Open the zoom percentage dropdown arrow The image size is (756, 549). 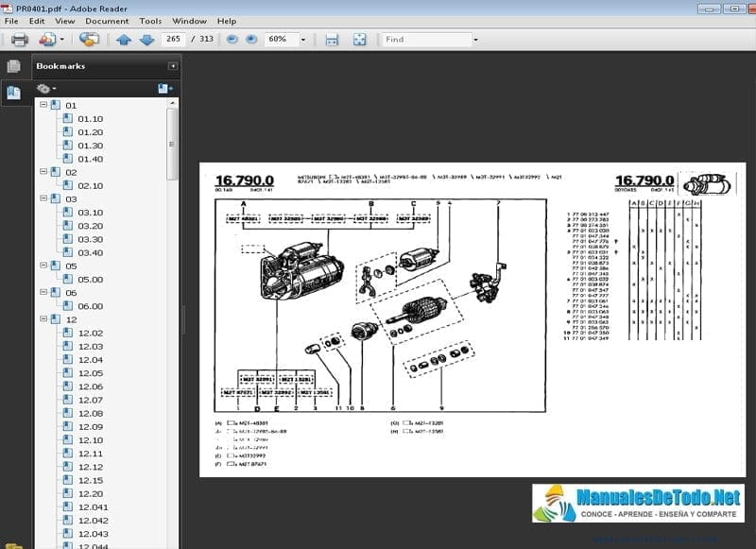303,40
